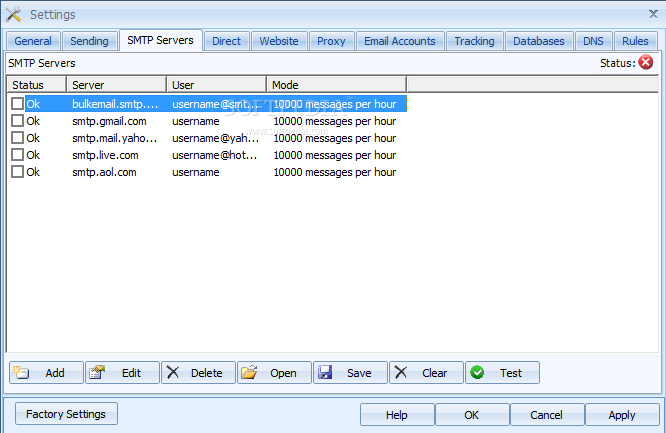
Task: Click the username@yah... user cell
Action: click(x=215, y=138)
